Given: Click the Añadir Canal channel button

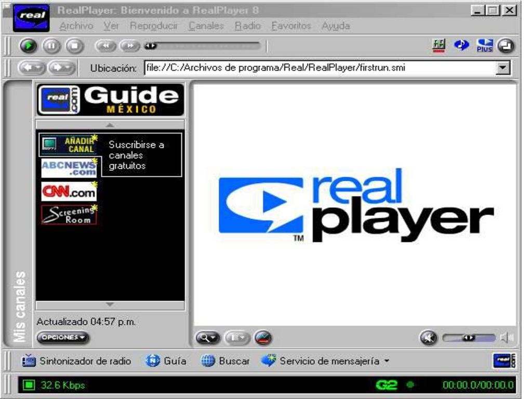Looking at the screenshot, I should click(x=69, y=144).
